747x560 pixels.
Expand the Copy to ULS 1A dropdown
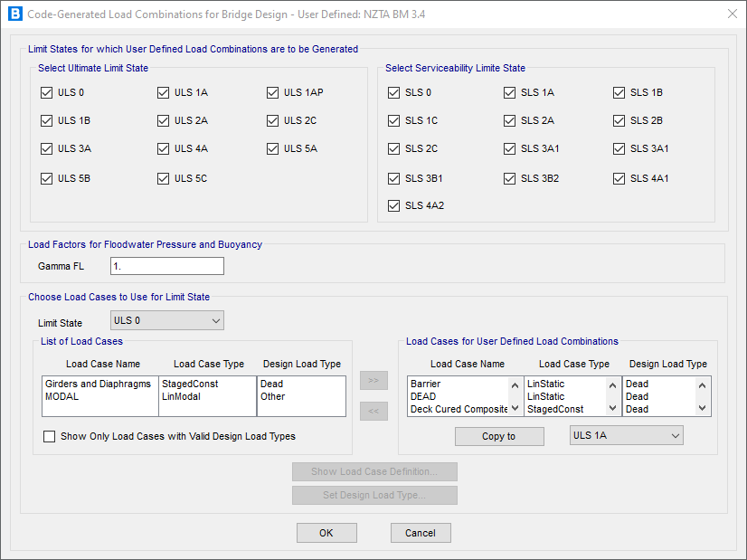click(626, 436)
